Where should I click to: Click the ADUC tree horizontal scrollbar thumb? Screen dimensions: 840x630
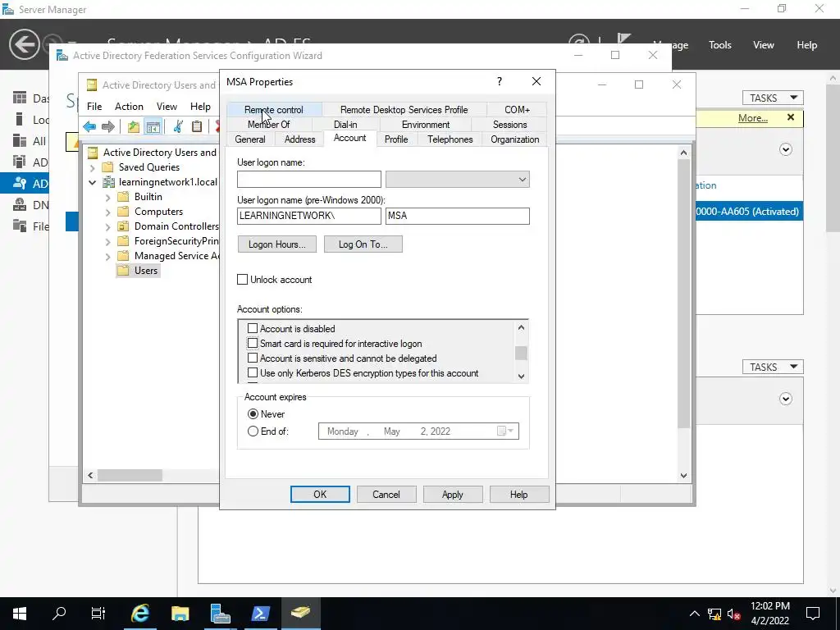130,475
